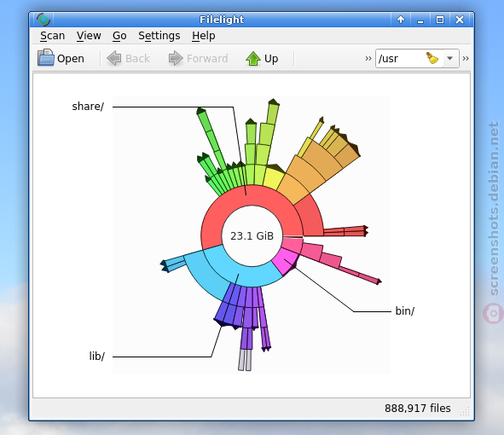Click the /usr location input field

[401, 58]
